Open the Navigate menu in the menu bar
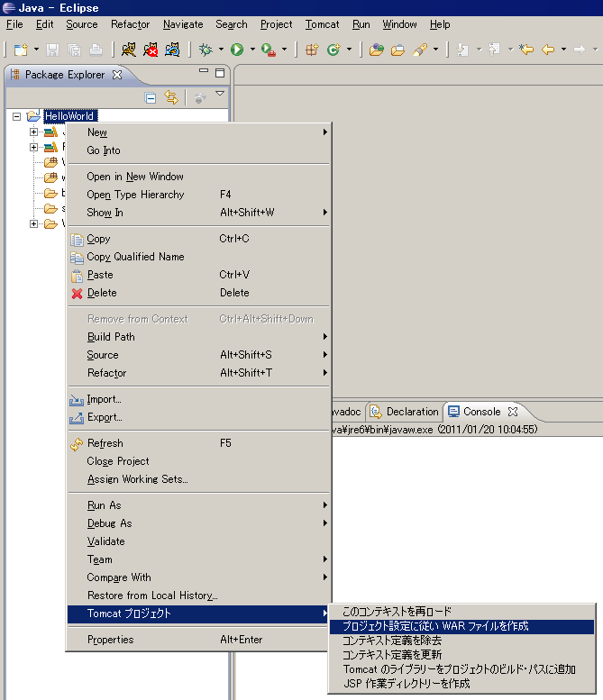603x700 pixels. click(183, 24)
